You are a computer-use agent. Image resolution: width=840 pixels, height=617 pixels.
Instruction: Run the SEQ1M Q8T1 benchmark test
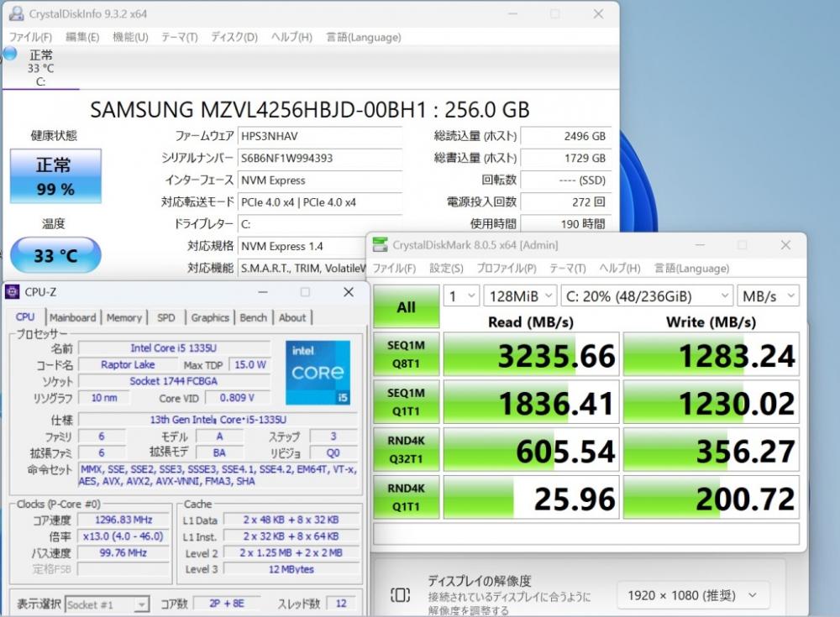coord(406,354)
